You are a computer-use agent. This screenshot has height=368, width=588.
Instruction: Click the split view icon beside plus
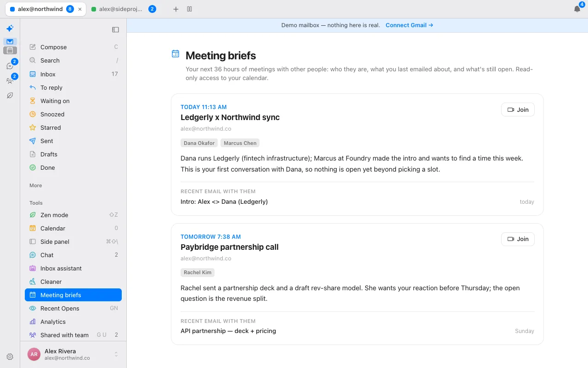189,9
